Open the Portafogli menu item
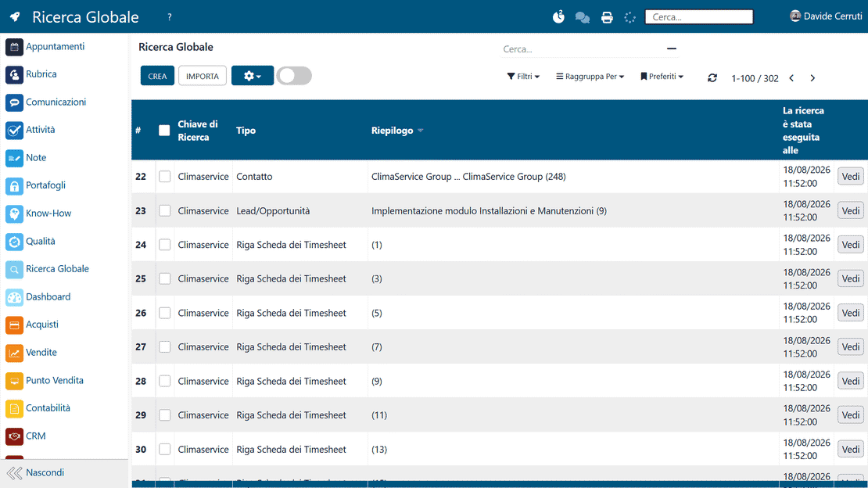The width and height of the screenshot is (868, 488). (x=45, y=185)
